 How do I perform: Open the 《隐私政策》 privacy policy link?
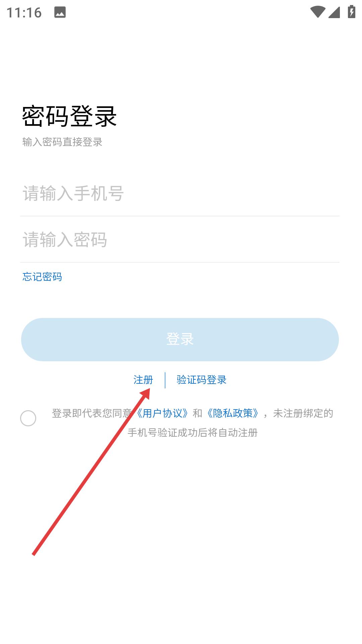coord(233,413)
